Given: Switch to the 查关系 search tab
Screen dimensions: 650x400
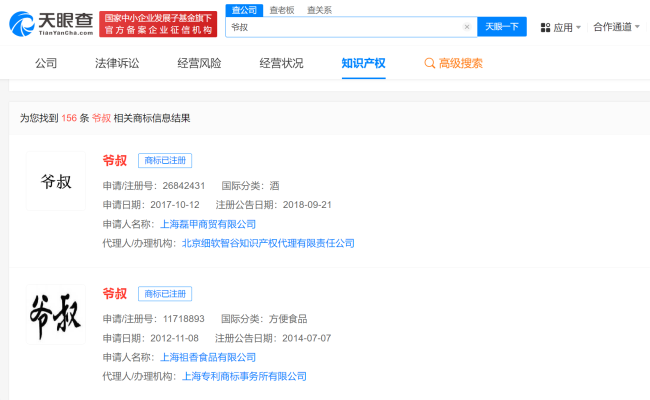Looking at the screenshot, I should pos(319,9).
